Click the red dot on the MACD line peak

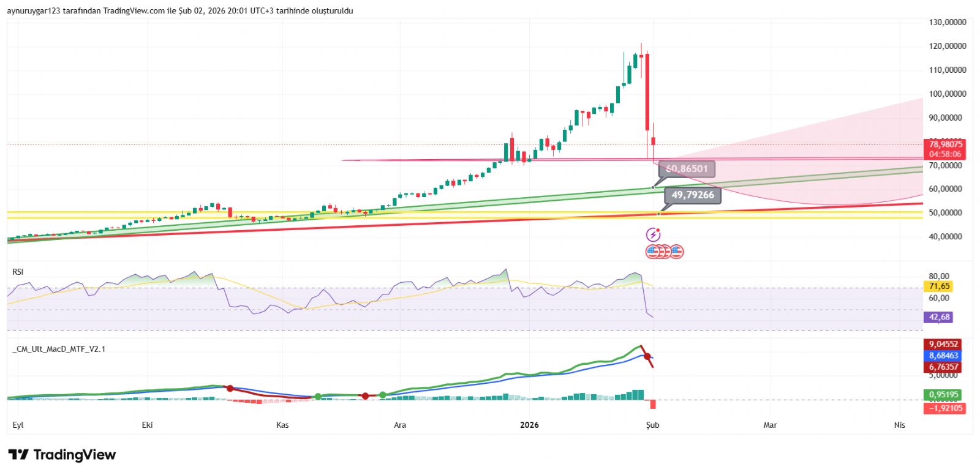(x=647, y=356)
